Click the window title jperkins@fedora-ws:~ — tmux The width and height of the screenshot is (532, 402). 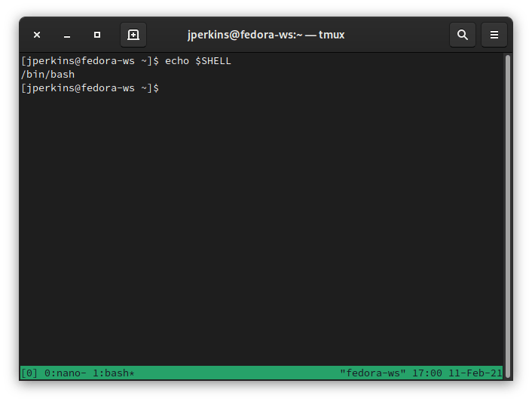click(x=266, y=35)
